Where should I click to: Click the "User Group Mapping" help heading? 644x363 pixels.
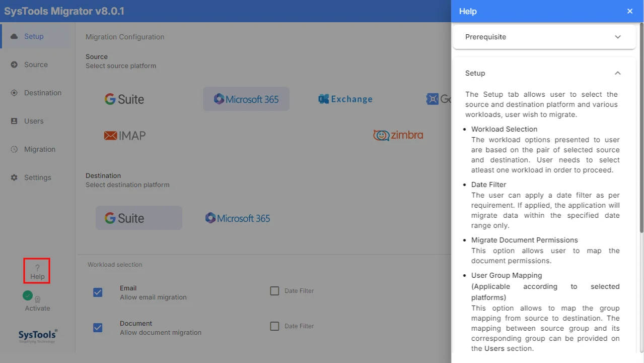(507, 275)
